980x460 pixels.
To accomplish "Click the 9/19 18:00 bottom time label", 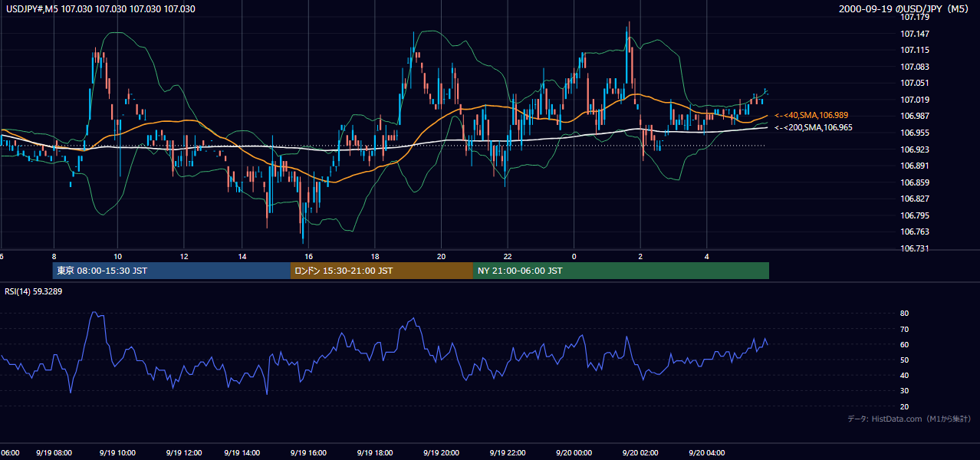I will pyautogui.click(x=375, y=453).
